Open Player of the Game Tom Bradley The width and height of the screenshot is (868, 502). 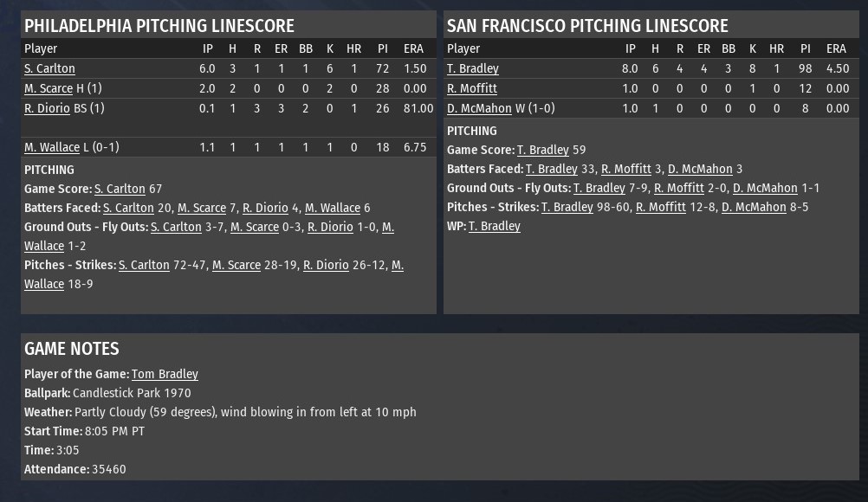(165, 374)
